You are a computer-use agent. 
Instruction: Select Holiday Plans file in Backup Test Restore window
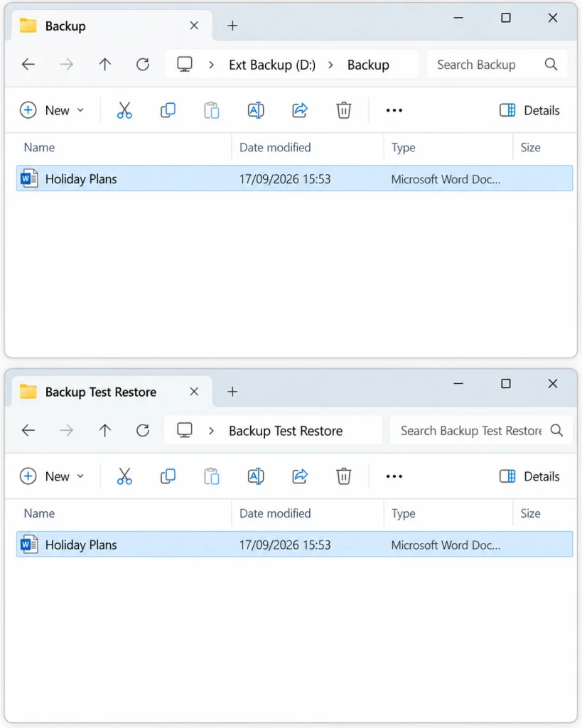(295, 544)
